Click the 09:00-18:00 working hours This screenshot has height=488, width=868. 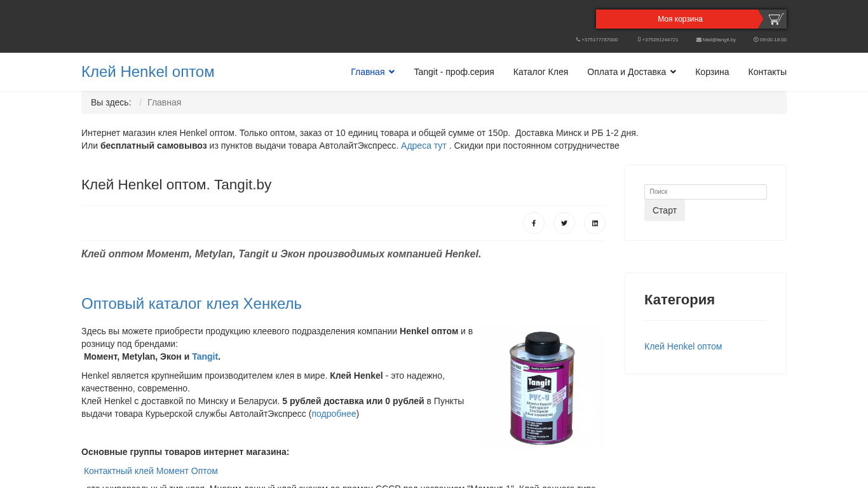pos(770,39)
